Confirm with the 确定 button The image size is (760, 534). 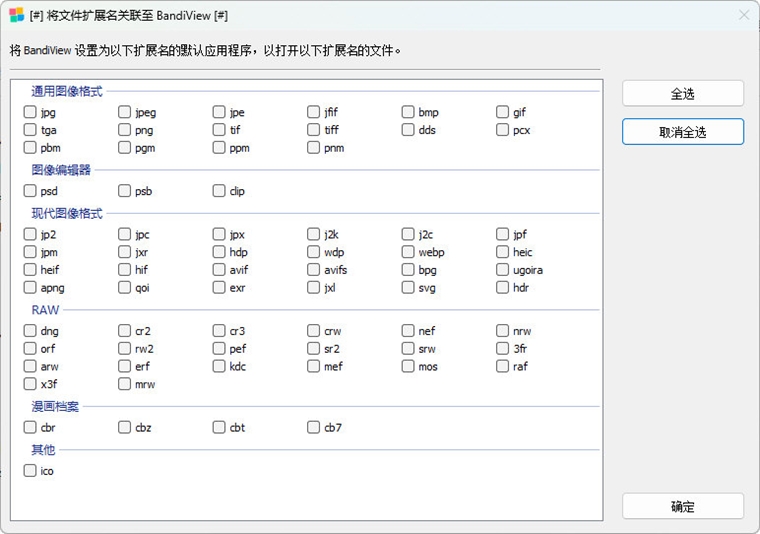682,506
